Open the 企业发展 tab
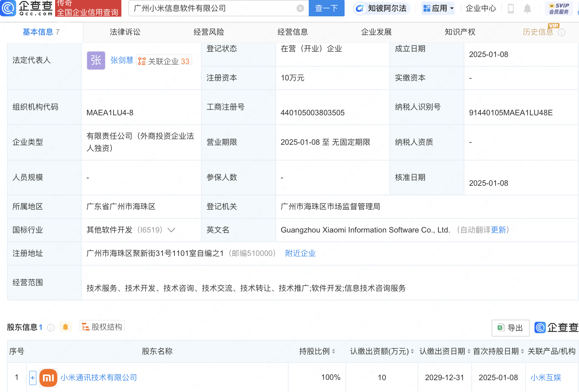Viewport: 579px width, 392px height. click(376, 32)
